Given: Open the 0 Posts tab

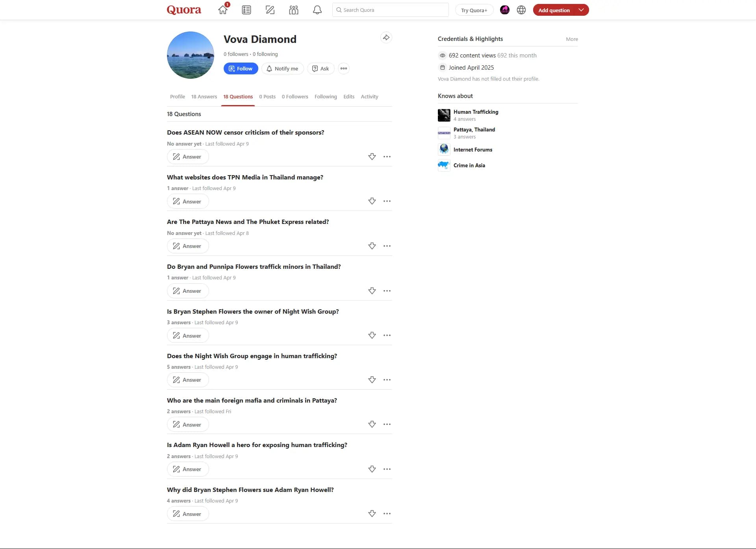Looking at the screenshot, I should tap(267, 96).
